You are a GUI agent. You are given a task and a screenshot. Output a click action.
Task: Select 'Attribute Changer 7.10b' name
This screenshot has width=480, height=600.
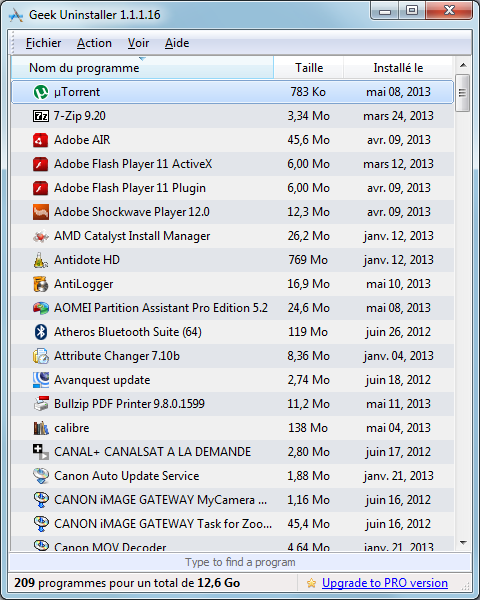pyautogui.click(x=117, y=356)
